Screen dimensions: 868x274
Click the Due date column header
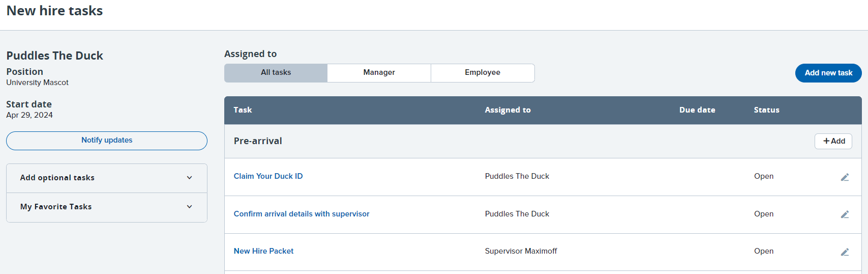pyautogui.click(x=697, y=110)
